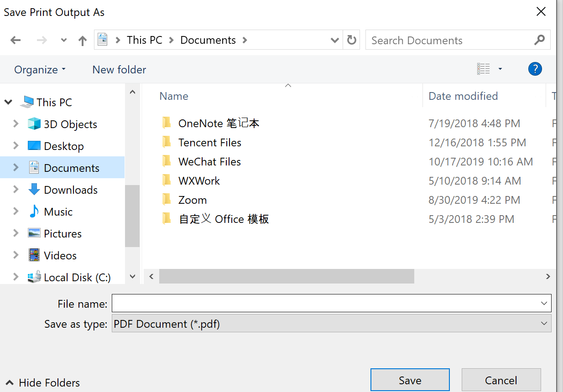Open the Organize menu
This screenshot has width=563, height=392.
point(40,70)
